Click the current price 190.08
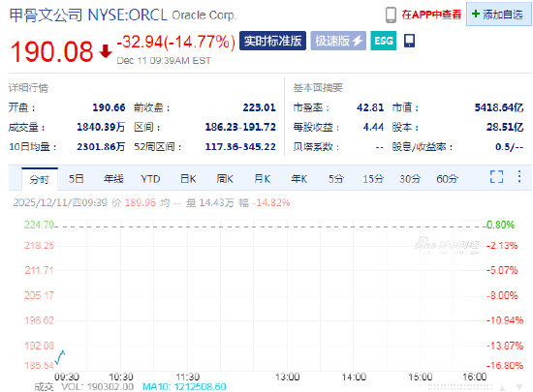533x392 pixels. pos(51,51)
